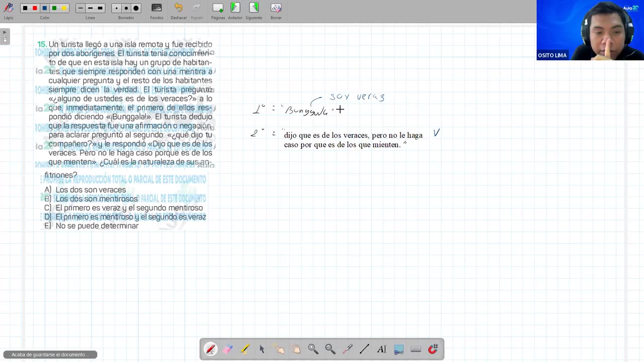Select the pointing-finger interaction tool
Viewport: 644px width, 362px height.
279,349
